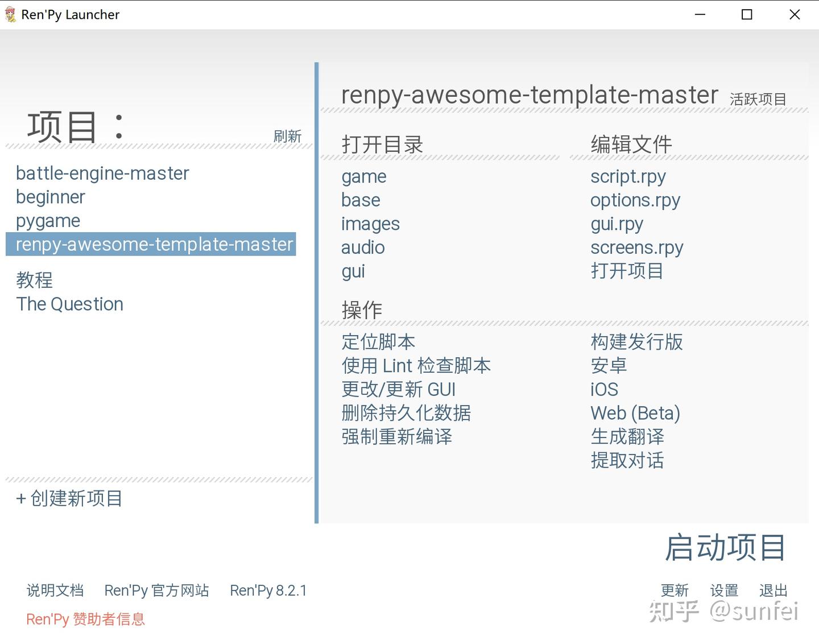Visit Ren'Py 官方网站 link
The image size is (819, 644).
click(x=156, y=591)
